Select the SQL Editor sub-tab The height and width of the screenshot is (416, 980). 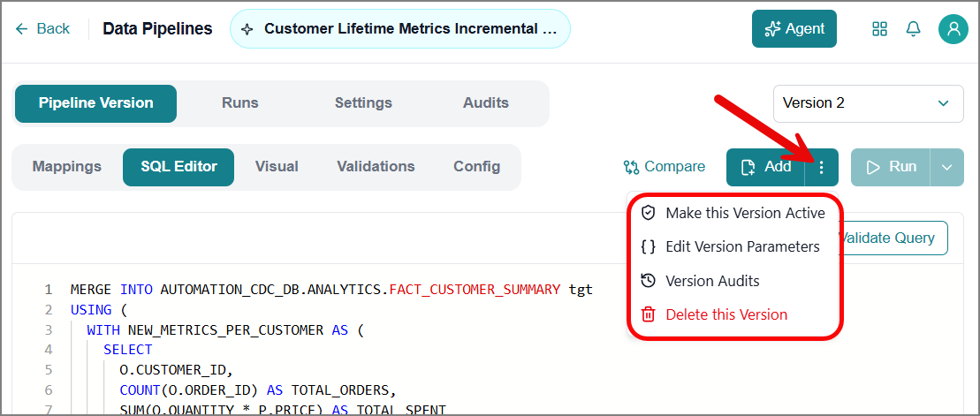pyautogui.click(x=179, y=167)
